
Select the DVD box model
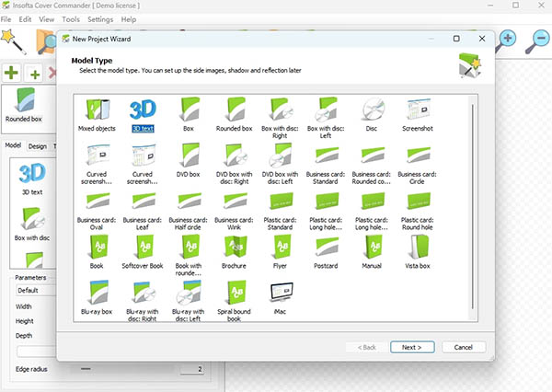[189, 160]
